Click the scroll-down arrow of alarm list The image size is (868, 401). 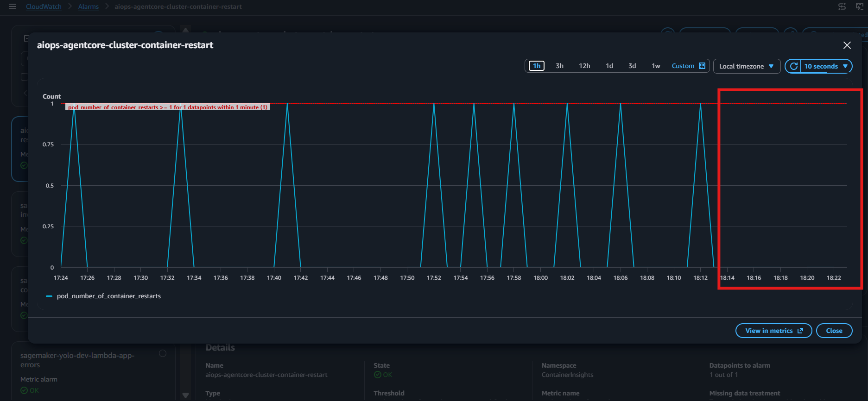pyautogui.click(x=185, y=395)
